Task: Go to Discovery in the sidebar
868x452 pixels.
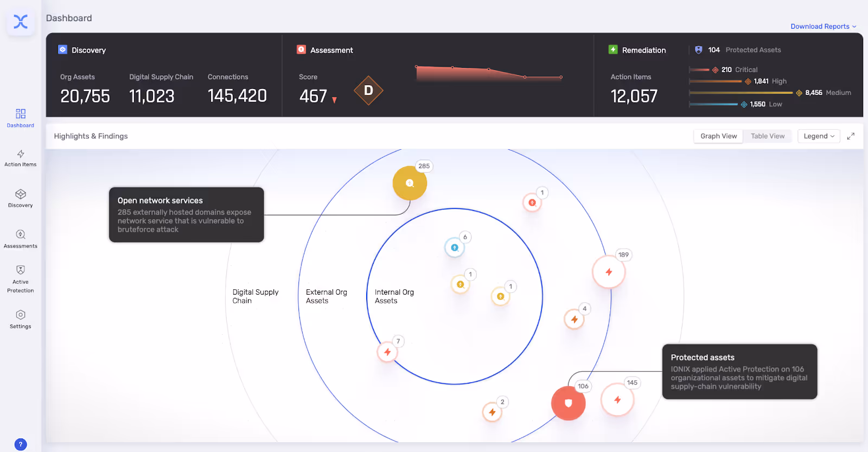Action: click(x=21, y=198)
